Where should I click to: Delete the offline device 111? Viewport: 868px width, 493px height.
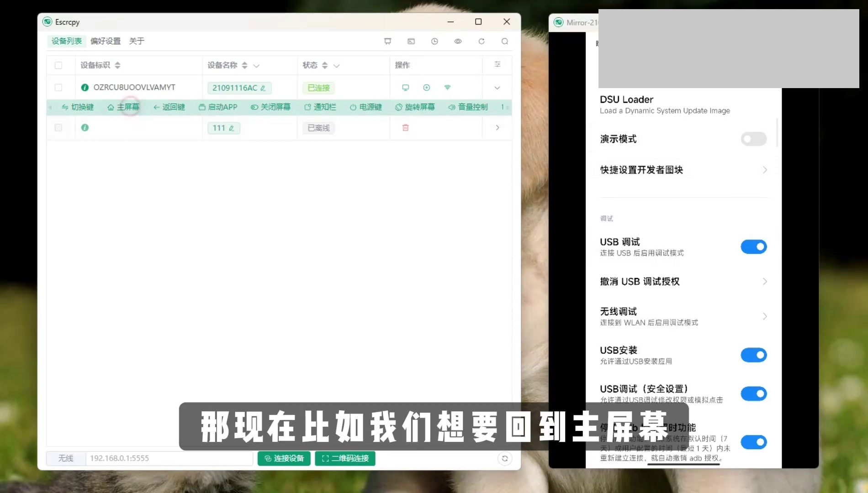tap(405, 128)
